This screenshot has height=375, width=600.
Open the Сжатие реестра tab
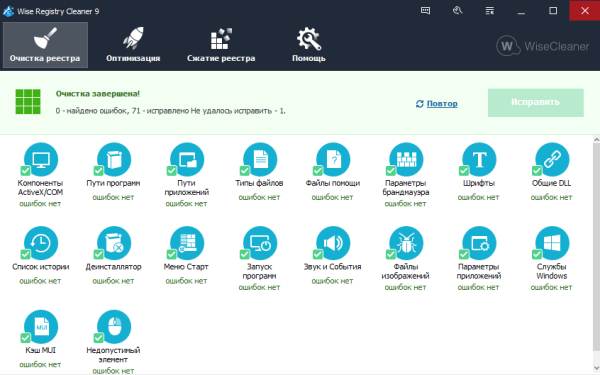[221, 45]
